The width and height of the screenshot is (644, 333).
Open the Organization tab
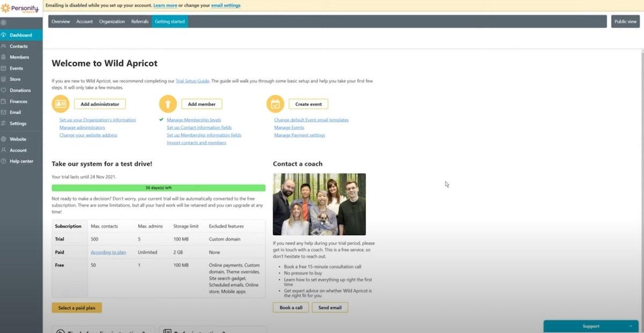[112, 21]
